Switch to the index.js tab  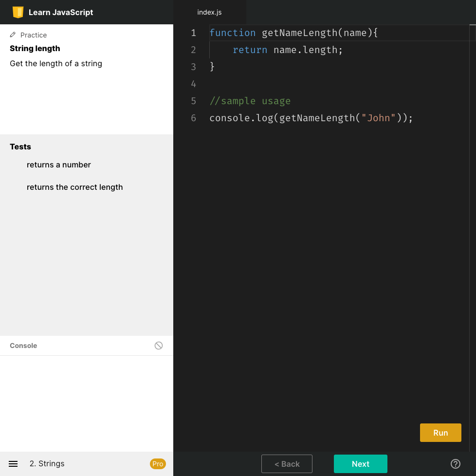(x=209, y=12)
